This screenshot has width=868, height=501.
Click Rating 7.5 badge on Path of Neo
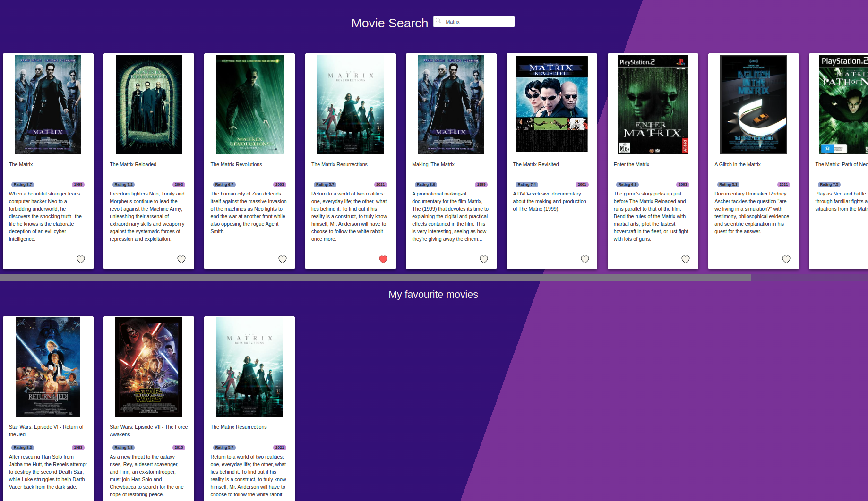click(829, 185)
